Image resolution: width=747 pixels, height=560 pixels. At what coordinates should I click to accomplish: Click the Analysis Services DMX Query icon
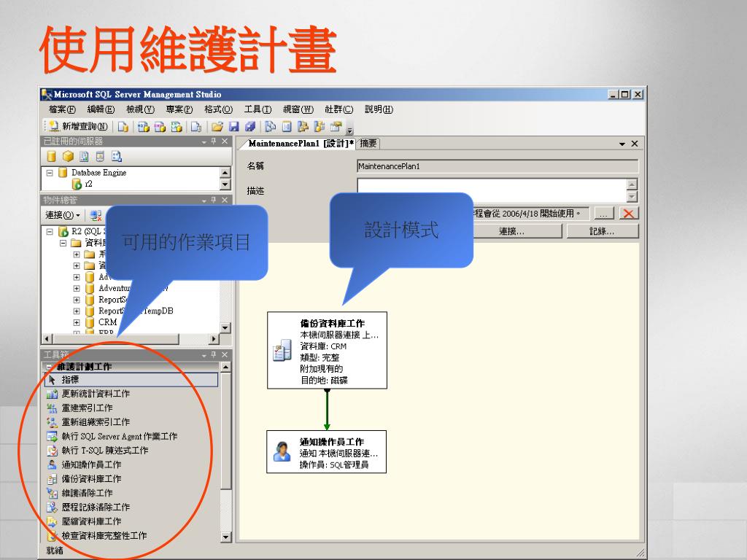(160, 127)
